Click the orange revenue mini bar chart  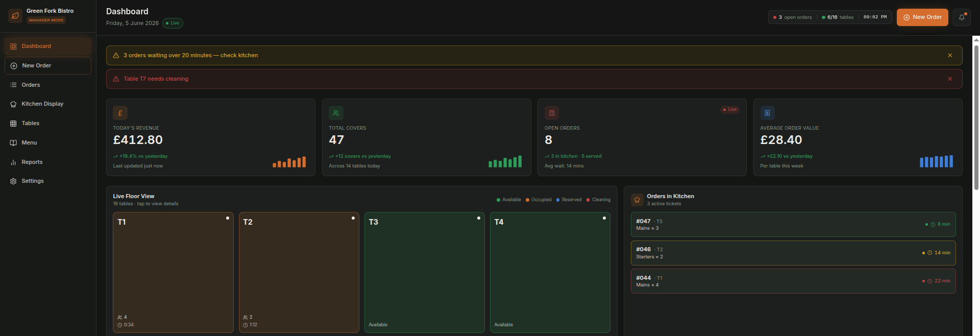coord(289,162)
